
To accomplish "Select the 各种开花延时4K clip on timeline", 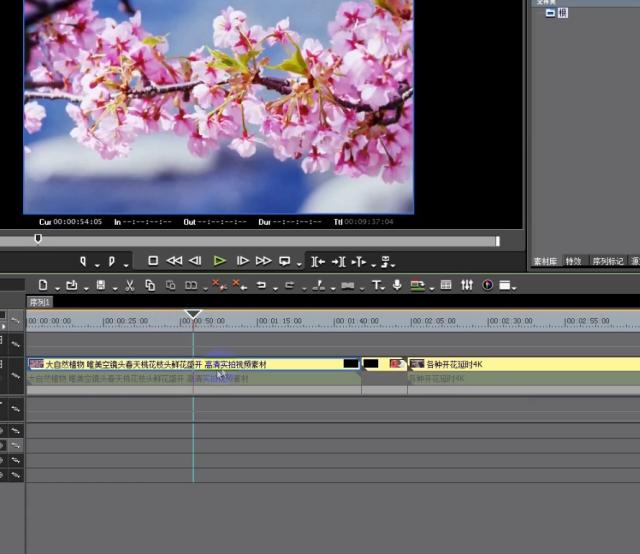I will (524, 364).
